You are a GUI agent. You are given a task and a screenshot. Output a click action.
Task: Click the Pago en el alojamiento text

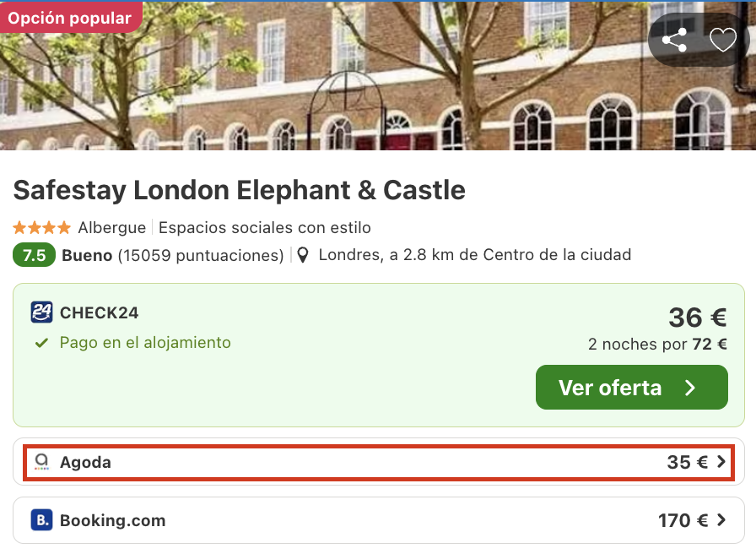click(x=145, y=343)
